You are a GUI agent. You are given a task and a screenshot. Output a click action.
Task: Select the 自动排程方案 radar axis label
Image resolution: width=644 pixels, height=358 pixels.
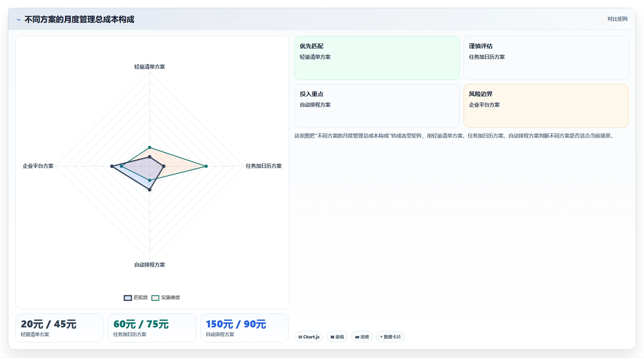click(149, 265)
